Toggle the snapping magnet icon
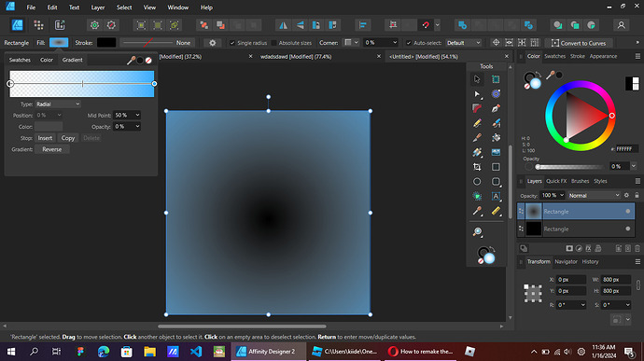Screen dimensions: 644x361 tap(426, 25)
